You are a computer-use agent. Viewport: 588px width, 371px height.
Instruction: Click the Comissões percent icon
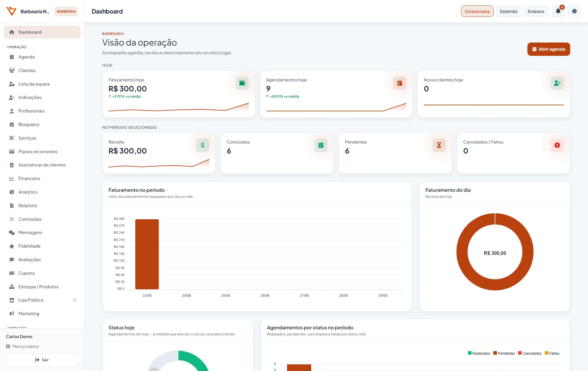[x=12, y=219]
